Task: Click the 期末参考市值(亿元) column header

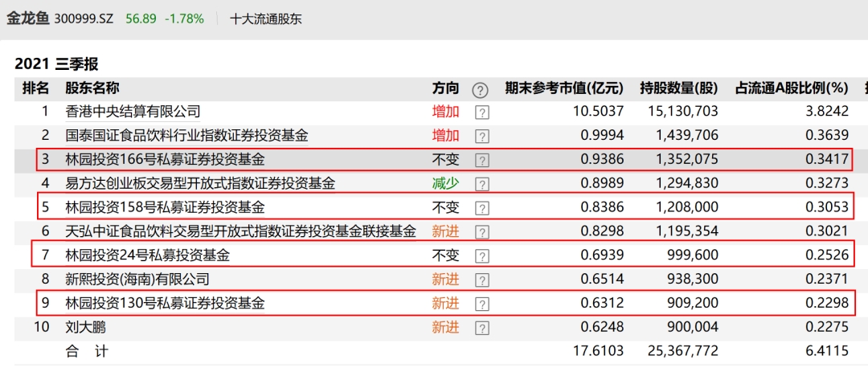Action: tap(564, 88)
